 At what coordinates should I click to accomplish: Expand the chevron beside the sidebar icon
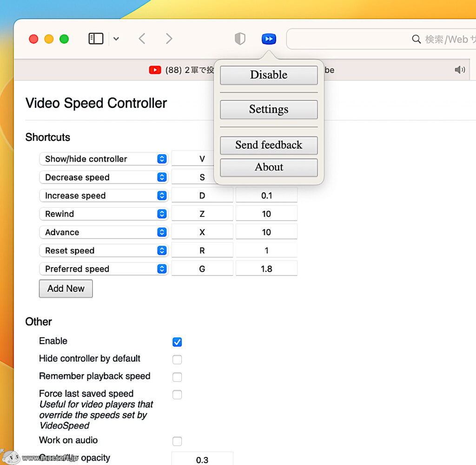(x=116, y=39)
